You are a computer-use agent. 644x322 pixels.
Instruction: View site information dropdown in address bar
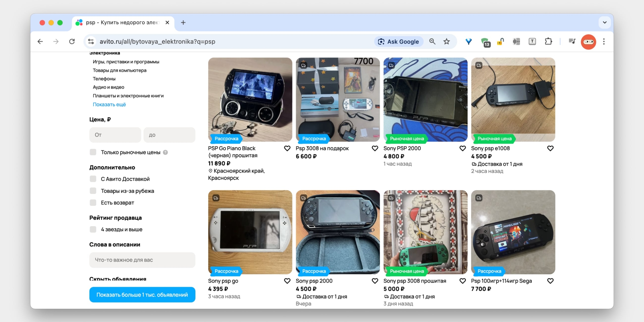click(x=91, y=42)
